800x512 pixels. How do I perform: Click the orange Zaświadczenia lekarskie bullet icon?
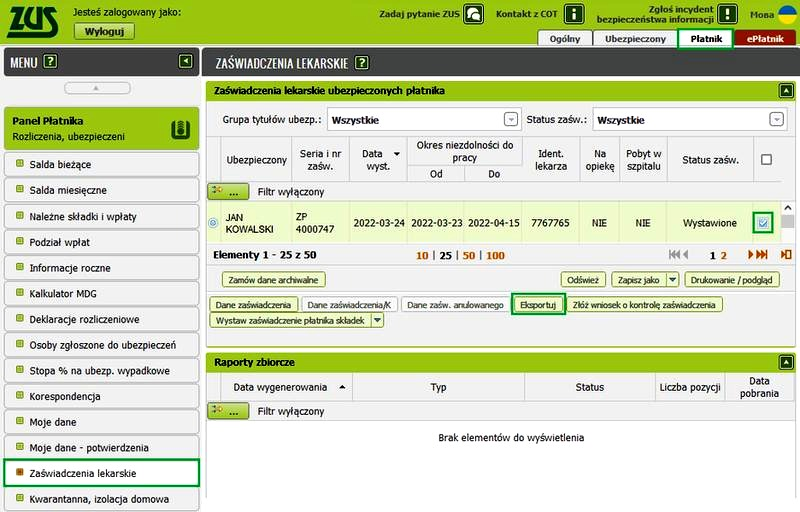tap(20, 472)
